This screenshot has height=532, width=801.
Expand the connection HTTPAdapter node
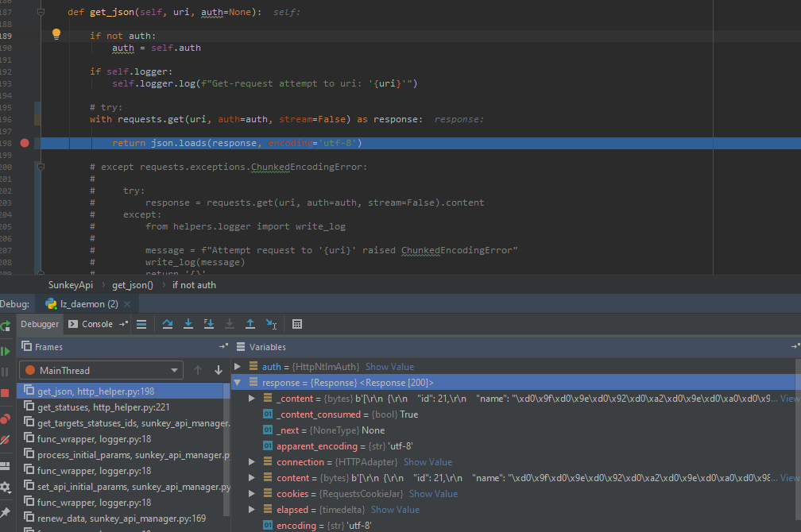(x=252, y=461)
